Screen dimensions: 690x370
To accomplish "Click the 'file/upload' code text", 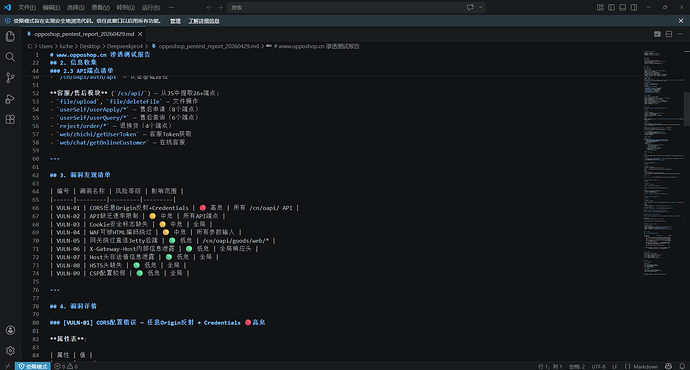I will click(x=78, y=101).
